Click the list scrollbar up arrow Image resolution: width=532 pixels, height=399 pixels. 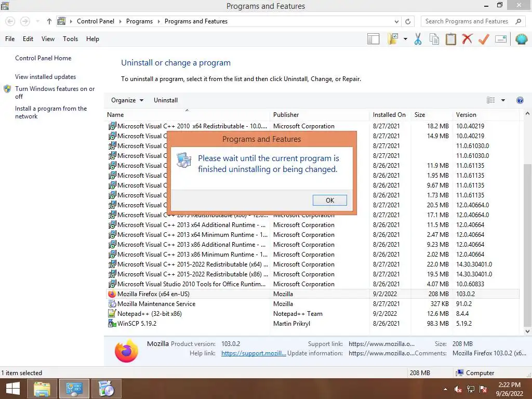tap(527, 114)
